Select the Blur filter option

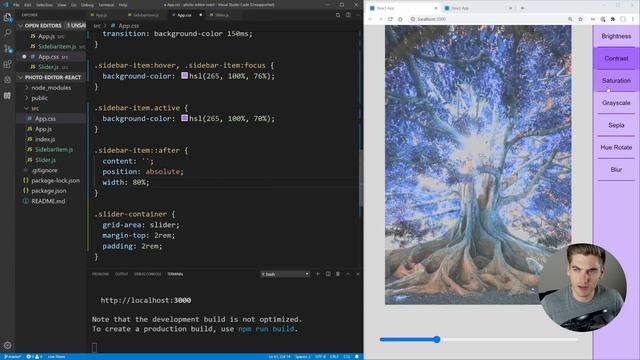616,169
